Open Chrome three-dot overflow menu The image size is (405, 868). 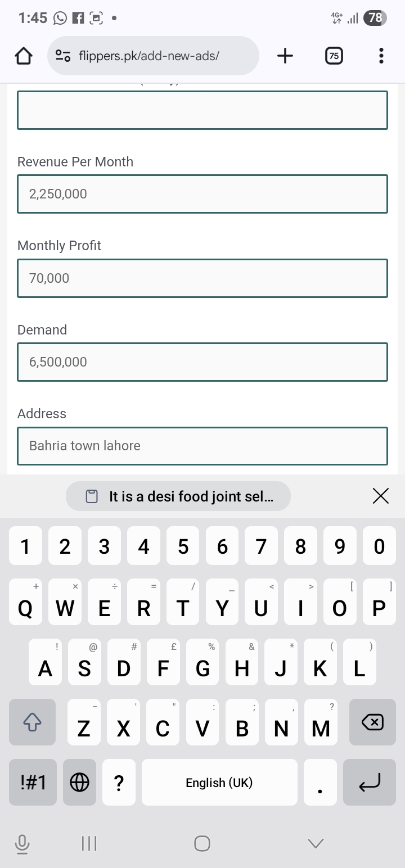point(381,56)
